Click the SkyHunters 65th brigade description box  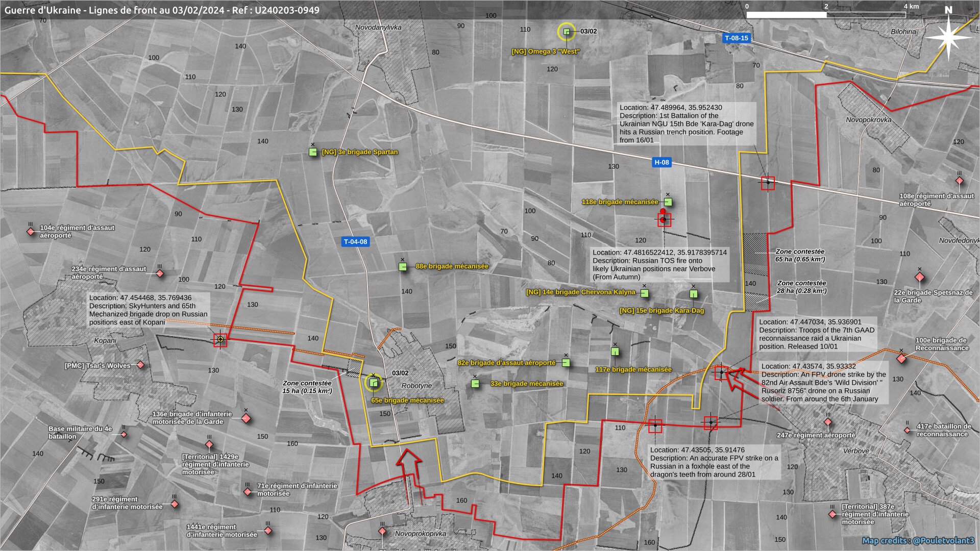[x=149, y=310]
